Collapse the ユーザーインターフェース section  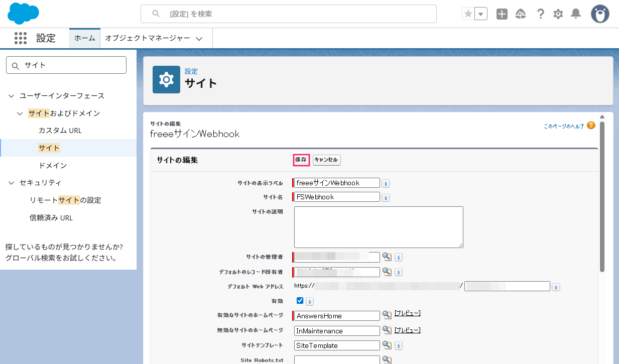click(12, 96)
